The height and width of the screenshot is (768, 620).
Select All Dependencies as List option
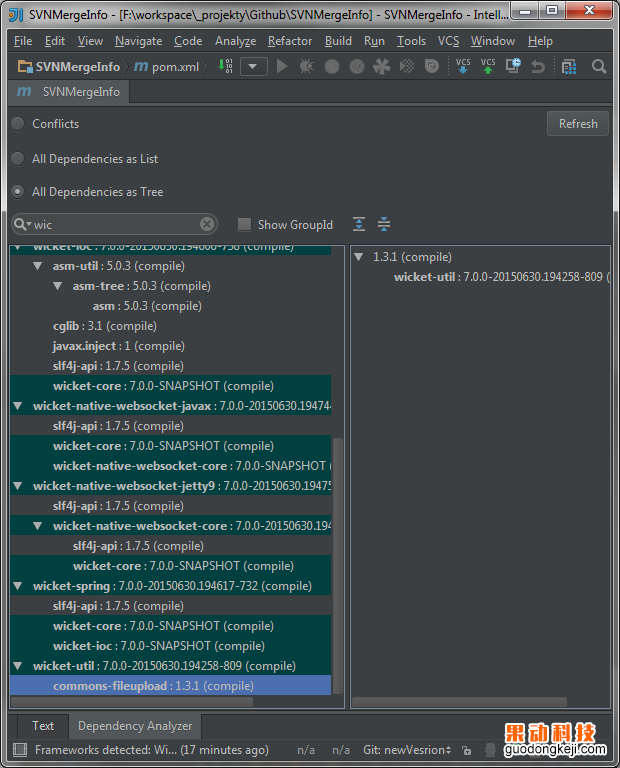point(19,159)
